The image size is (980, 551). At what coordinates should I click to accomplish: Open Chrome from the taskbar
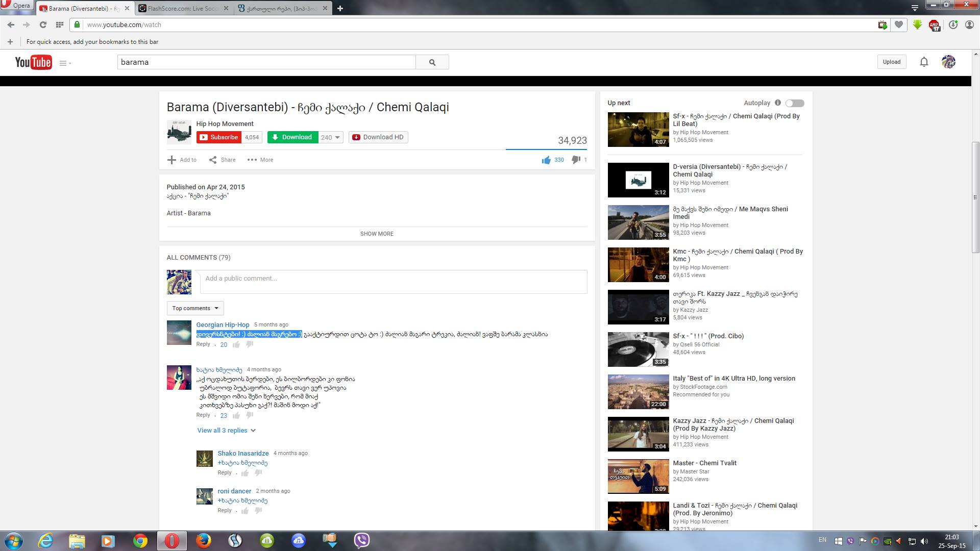click(140, 541)
